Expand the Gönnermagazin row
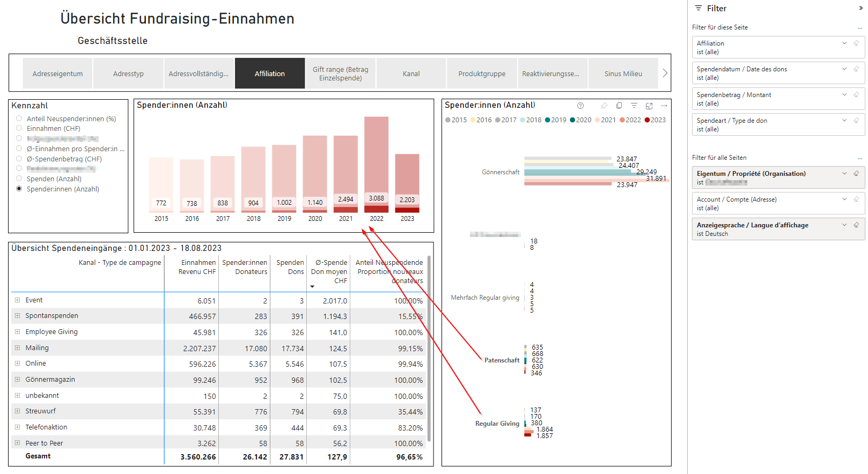The image size is (868, 474). coord(17,380)
